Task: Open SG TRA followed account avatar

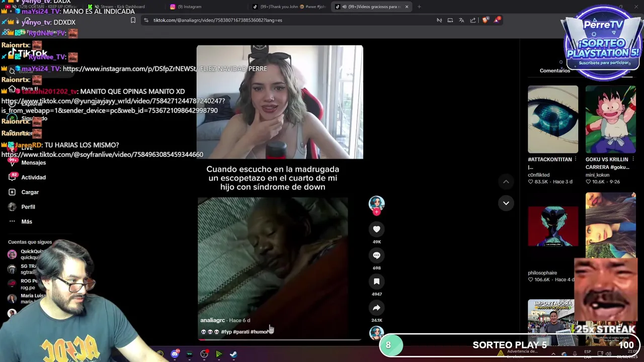Action: (12, 269)
